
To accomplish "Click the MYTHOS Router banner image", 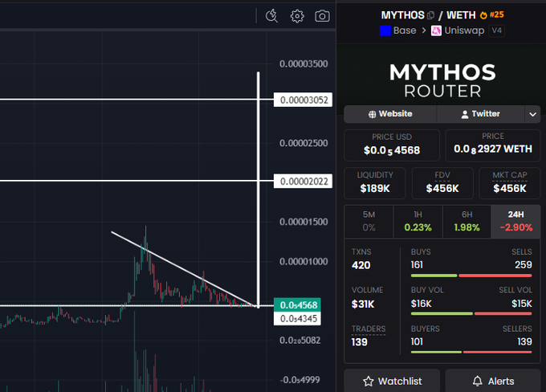I will (x=442, y=80).
